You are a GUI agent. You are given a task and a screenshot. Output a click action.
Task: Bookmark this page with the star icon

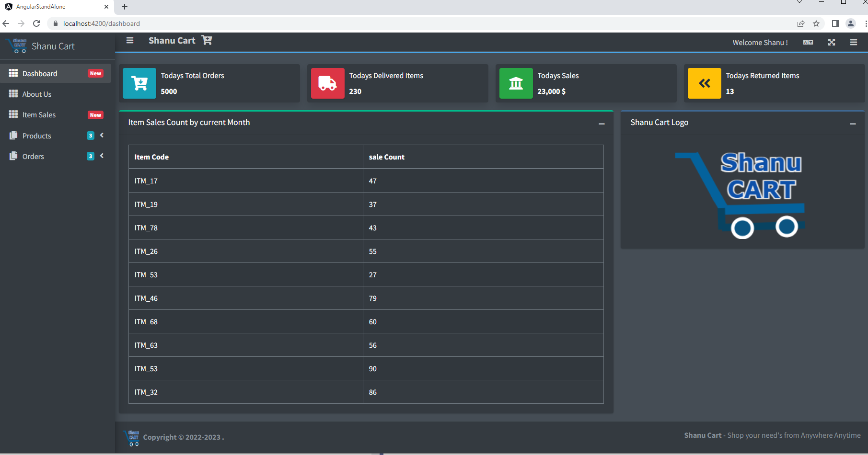coord(816,23)
